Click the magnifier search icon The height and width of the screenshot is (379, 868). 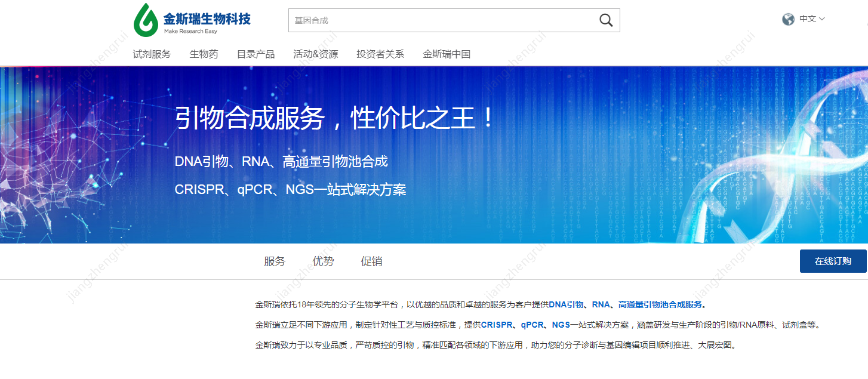[606, 20]
